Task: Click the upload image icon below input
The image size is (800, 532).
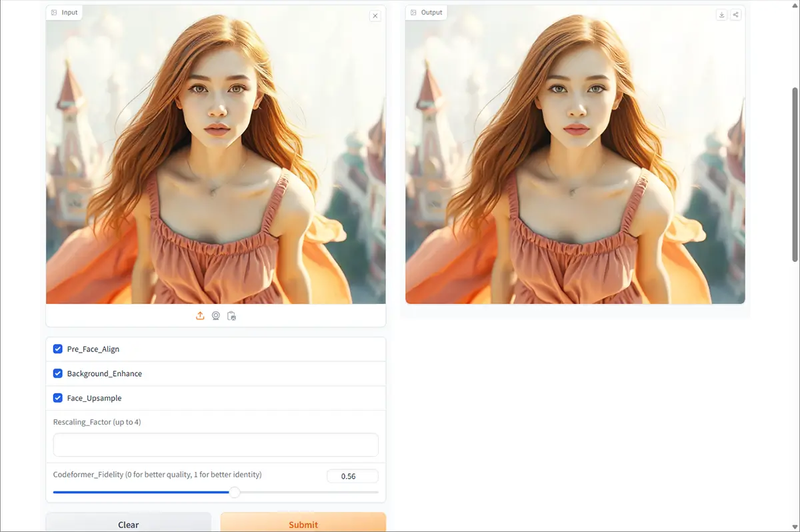Action: pos(200,316)
